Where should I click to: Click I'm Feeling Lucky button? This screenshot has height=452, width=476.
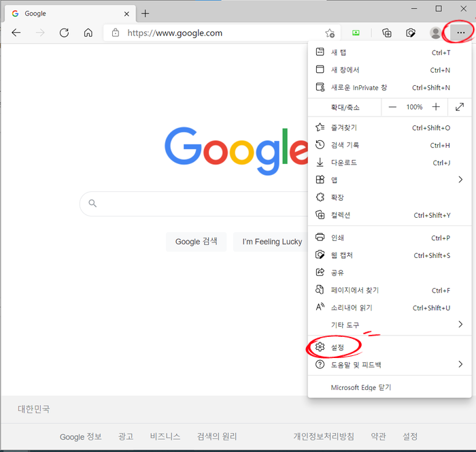pyautogui.click(x=272, y=242)
